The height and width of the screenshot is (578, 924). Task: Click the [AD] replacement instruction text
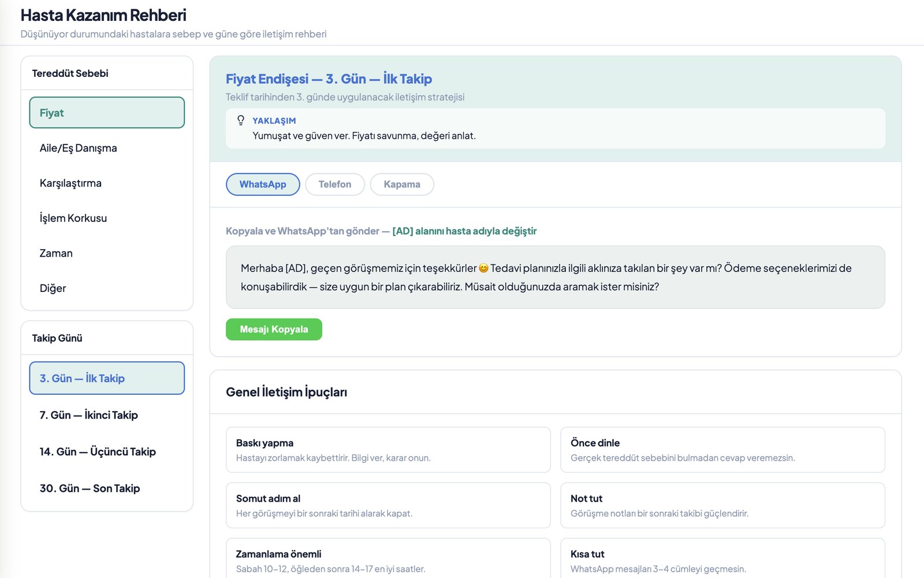pos(464,231)
